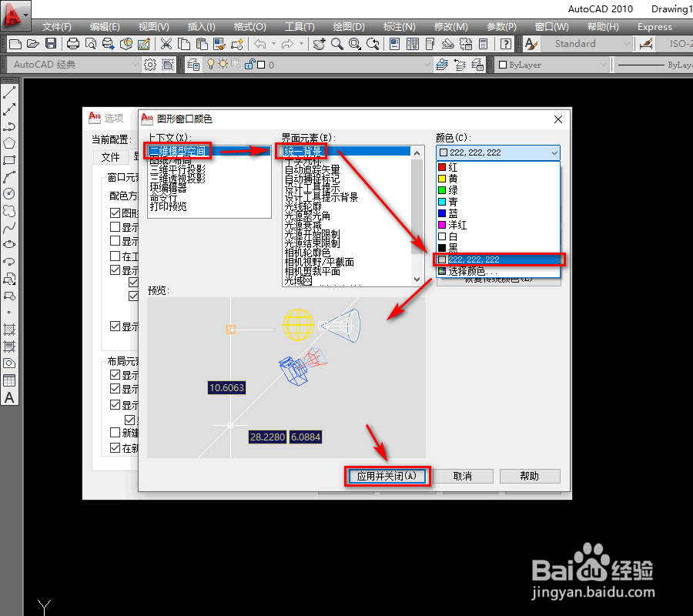Screen dimensions: 693x616
Task: Click the Help question mark icon
Action: [x=506, y=44]
